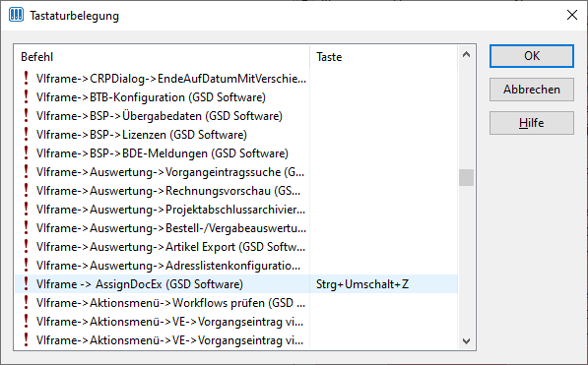Click the vertical scrollbar thumb
Viewport: 588px width, 365px height.
[466, 178]
